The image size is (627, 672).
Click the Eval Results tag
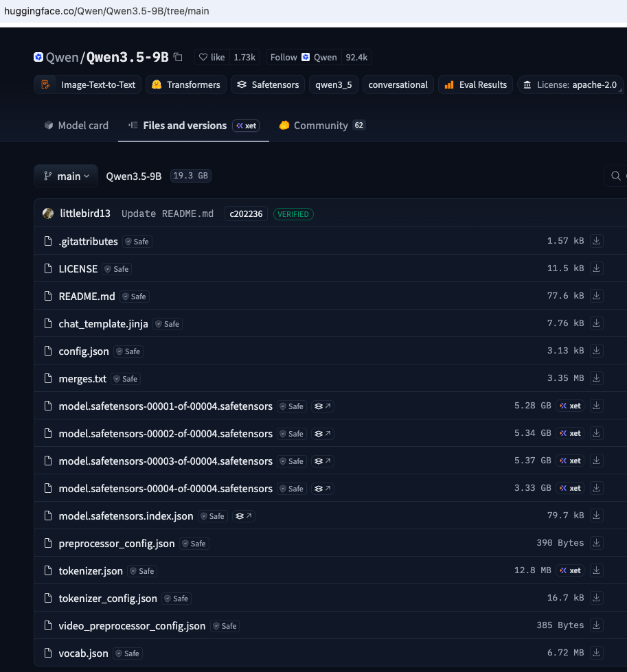(475, 85)
